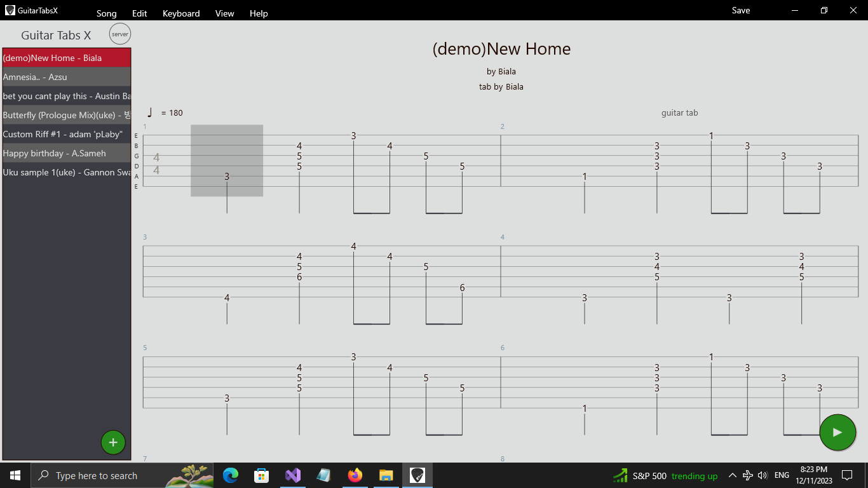
Task: Click the volume icon in the system tray
Action: tap(762, 475)
